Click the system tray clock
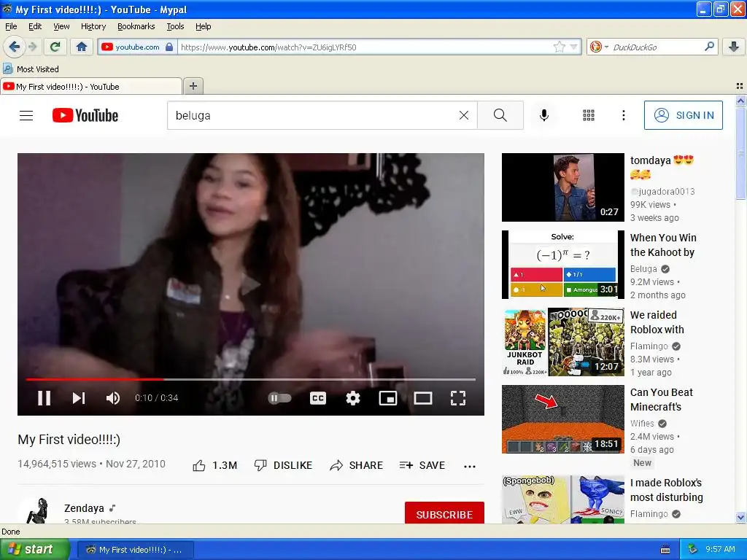 tap(720, 549)
